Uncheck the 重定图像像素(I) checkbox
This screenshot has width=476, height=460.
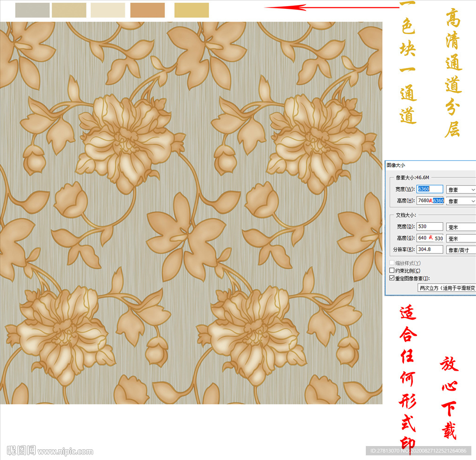(392, 278)
